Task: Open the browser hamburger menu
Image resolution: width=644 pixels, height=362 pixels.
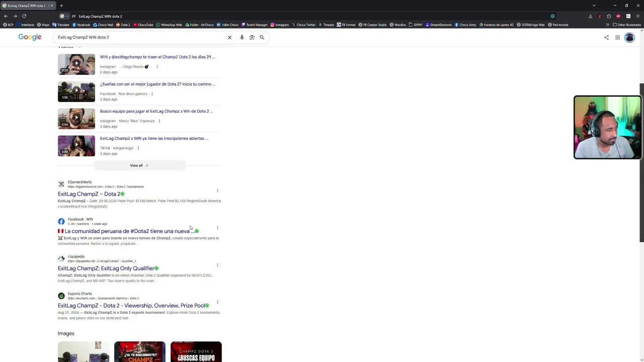Action: tap(638, 16)
